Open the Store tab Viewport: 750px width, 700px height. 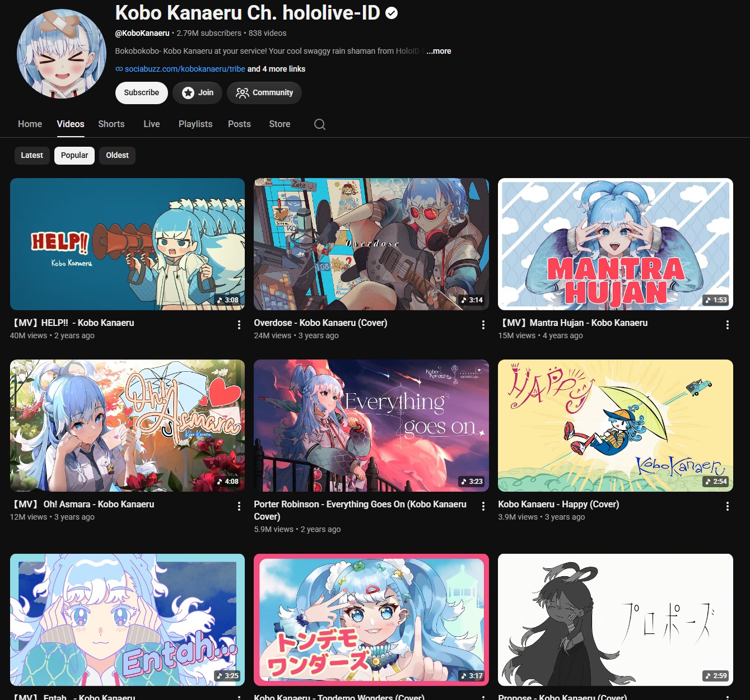[x=279, y=124]
